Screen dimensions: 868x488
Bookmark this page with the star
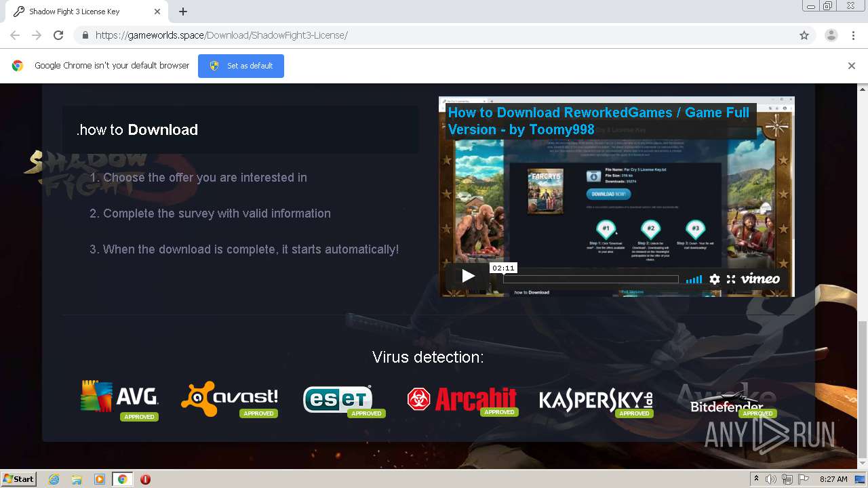pyautogui.click(x=804, y=35)
